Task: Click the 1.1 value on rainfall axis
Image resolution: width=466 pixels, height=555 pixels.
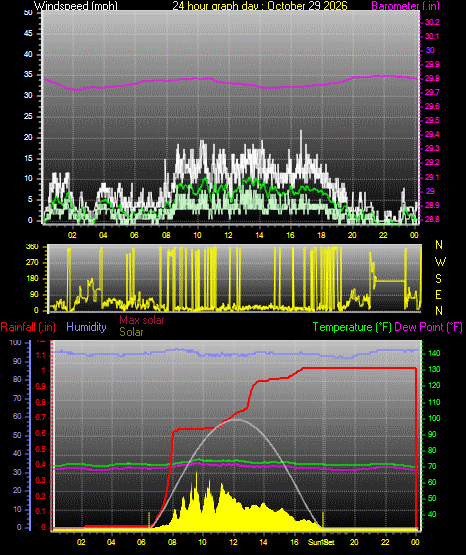Action: coord(41,355)
